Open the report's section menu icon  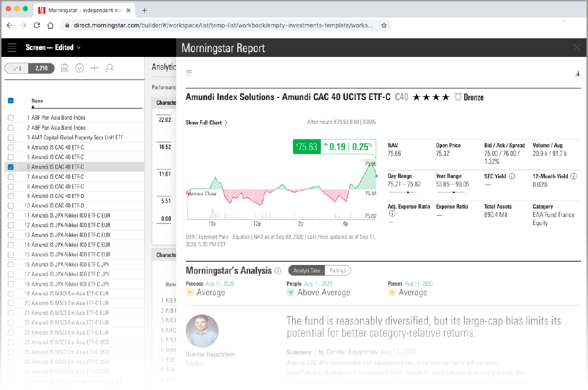click(189, 73)
